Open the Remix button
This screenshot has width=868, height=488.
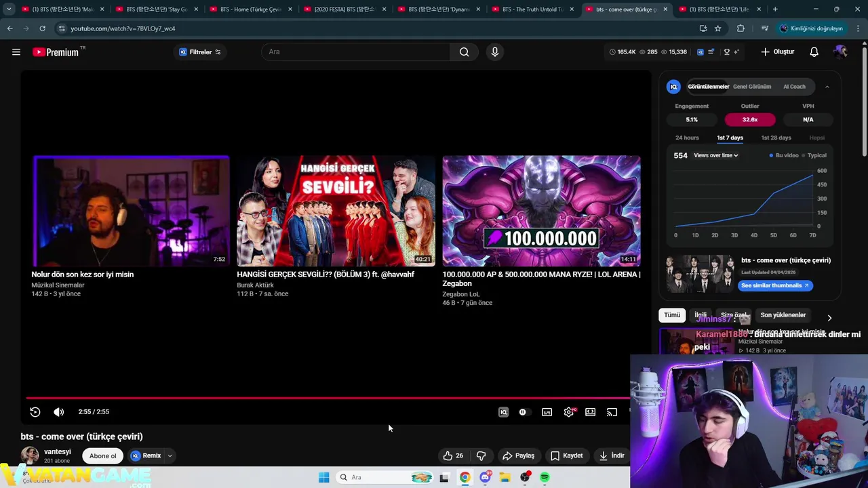[x=146, y=455]
